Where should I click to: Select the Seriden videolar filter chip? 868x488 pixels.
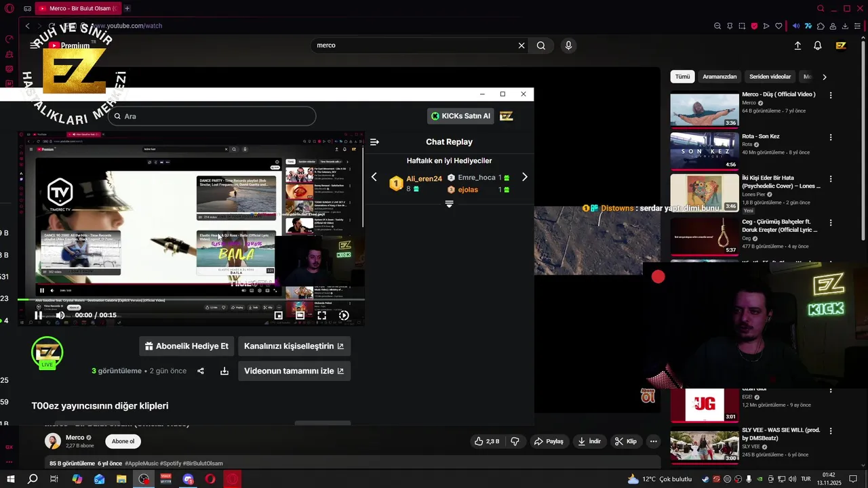pyautogui.click(x=770, y=77)
